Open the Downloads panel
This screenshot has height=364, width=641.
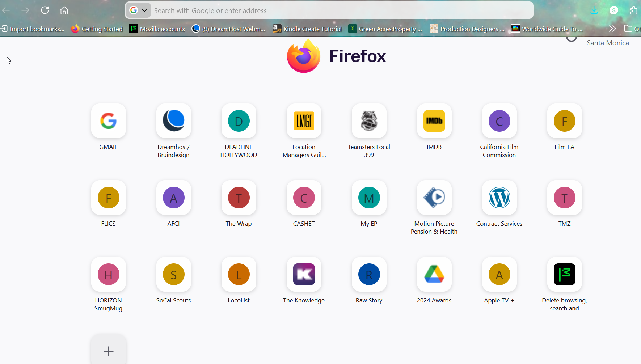tap(594, 10)
